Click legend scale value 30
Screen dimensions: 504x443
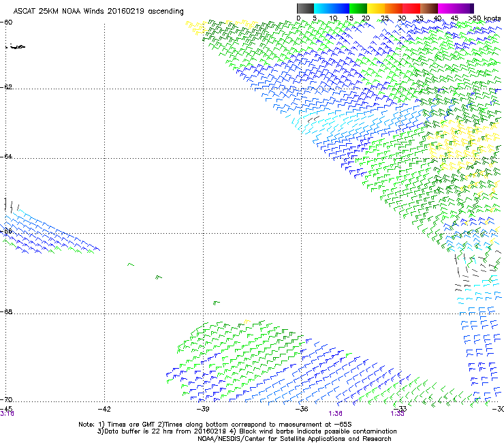[x=402, y=18]
